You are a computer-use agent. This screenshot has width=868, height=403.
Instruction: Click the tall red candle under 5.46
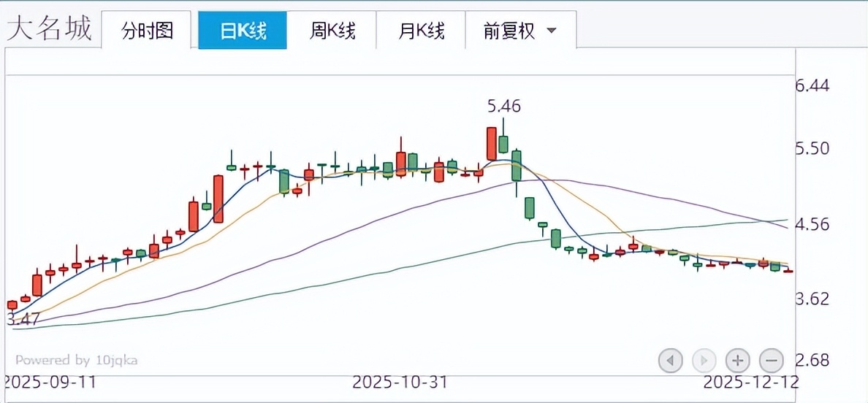(x=492, y=144)
